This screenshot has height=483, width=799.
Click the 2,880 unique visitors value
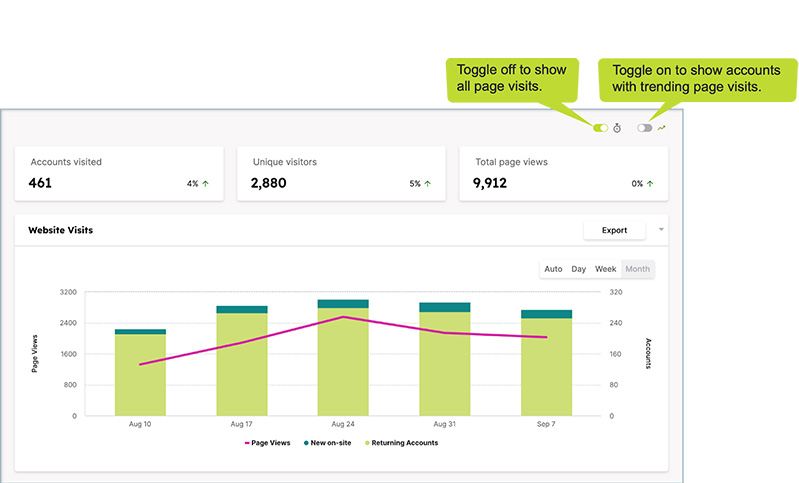click(269, 183)
